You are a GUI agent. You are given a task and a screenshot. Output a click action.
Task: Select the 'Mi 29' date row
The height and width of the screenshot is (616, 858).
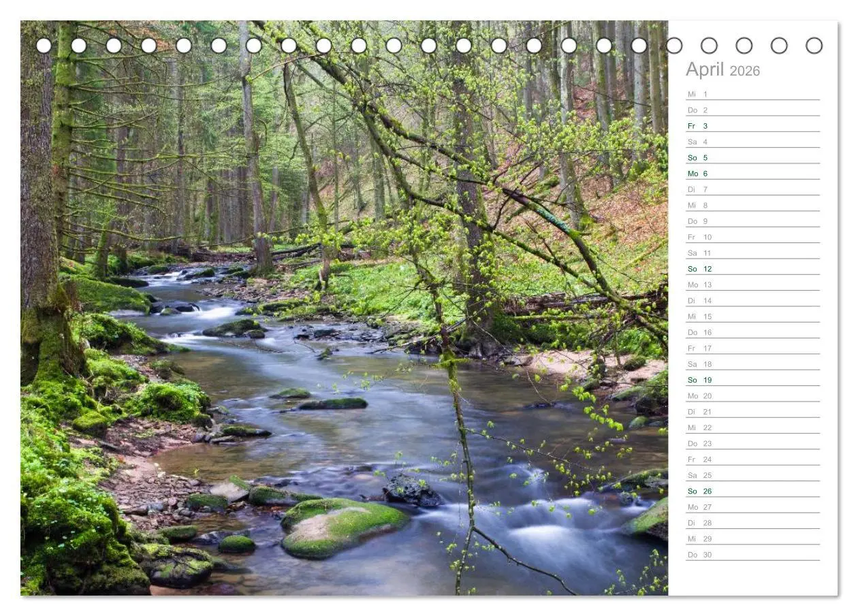click(752, 538)
